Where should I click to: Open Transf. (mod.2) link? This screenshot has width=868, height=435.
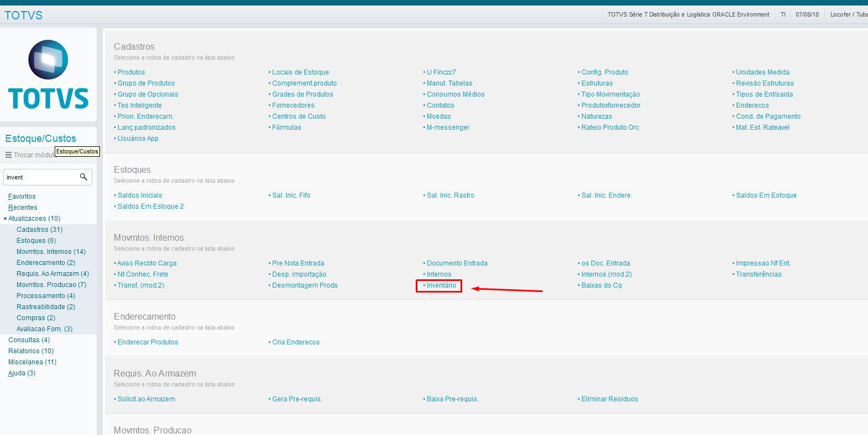pyautogui.click(x=141, y=285)
